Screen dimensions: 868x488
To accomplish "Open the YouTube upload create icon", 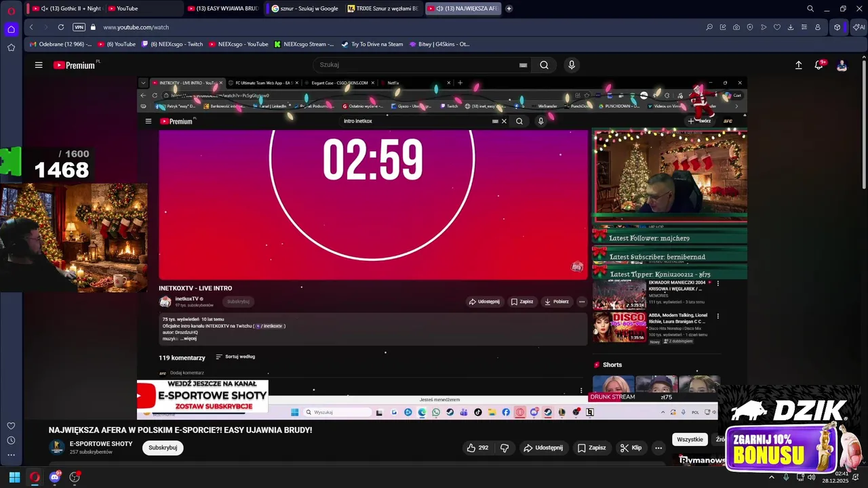I will (799, 65).
